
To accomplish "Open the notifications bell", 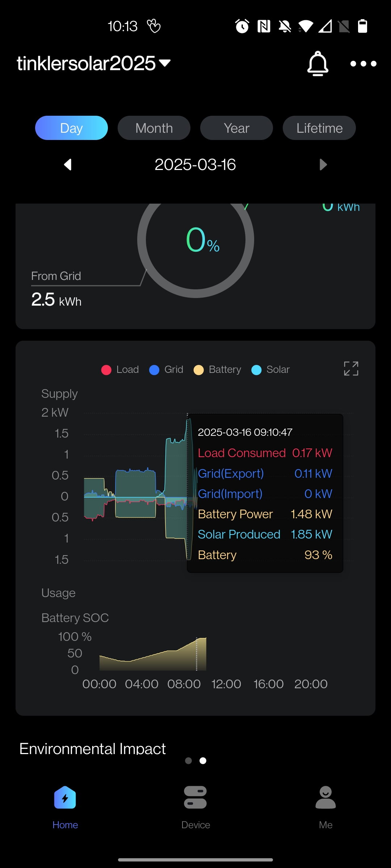I will coord(318,64).
